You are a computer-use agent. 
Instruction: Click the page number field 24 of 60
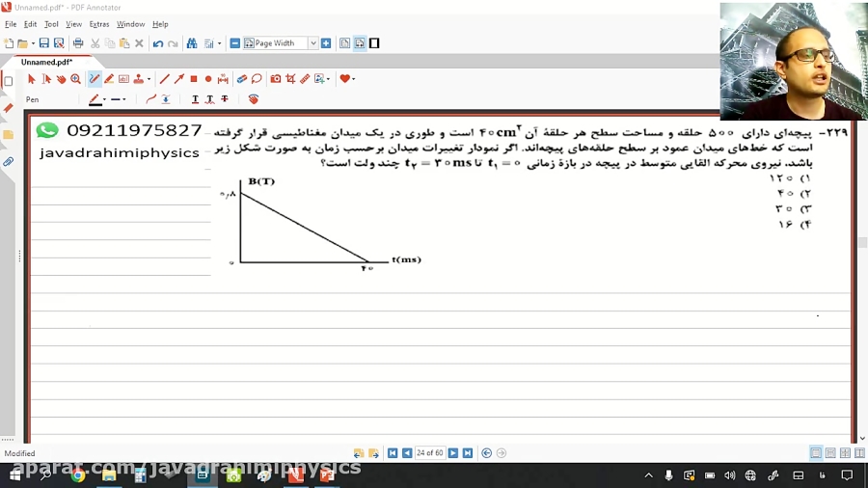click(429, 453)
